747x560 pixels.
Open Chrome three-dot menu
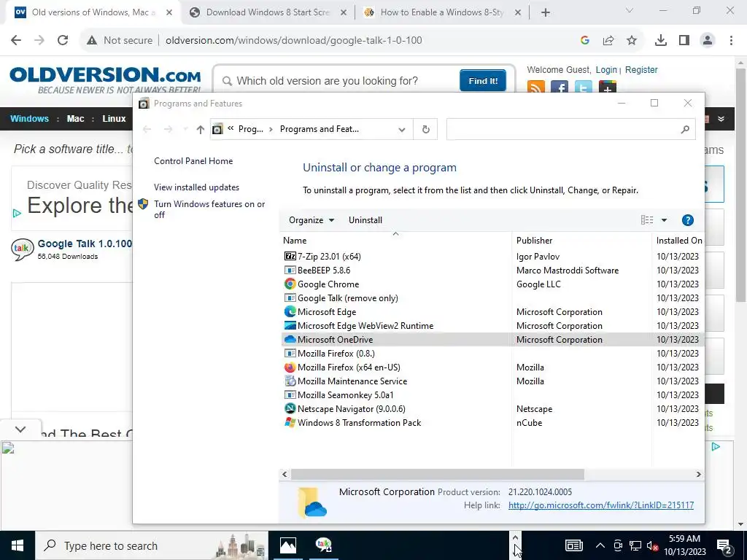pos(731,40)
